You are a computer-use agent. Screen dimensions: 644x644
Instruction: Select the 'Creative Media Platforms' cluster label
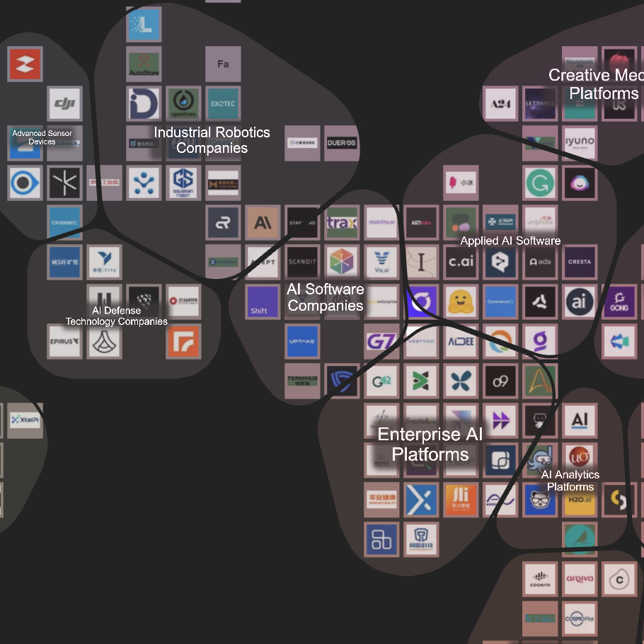[596, 84]
